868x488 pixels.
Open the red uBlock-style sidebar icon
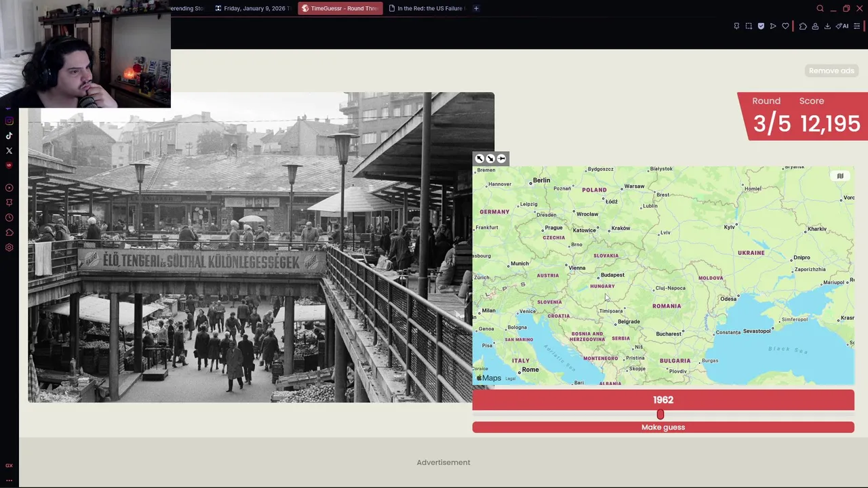[9, 165]
